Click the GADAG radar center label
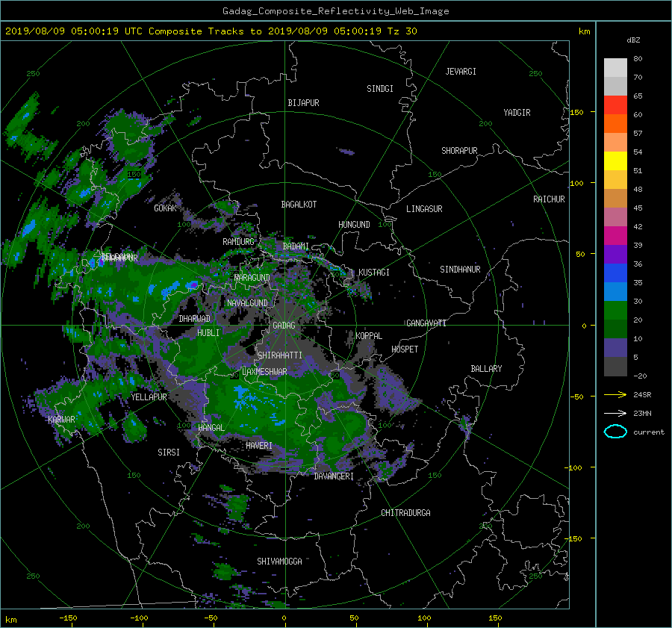The width and height of the screenshot is (672, 628). pos(284,326)
